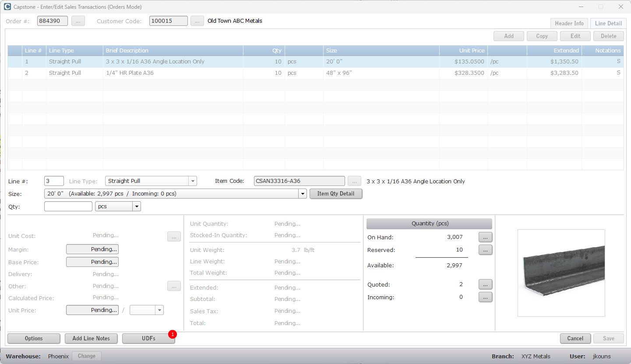Open UDFs with the notification badge
Image resolution: width=631 pixels, height=364 pixels.
coord(148,338)
